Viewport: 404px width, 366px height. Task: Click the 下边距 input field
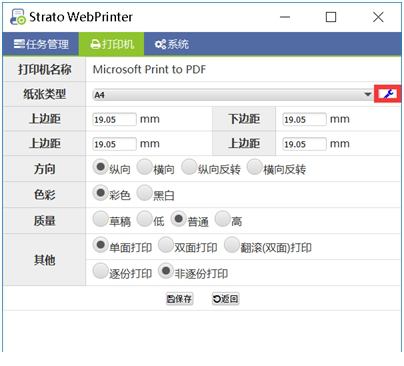pos(304,119)
